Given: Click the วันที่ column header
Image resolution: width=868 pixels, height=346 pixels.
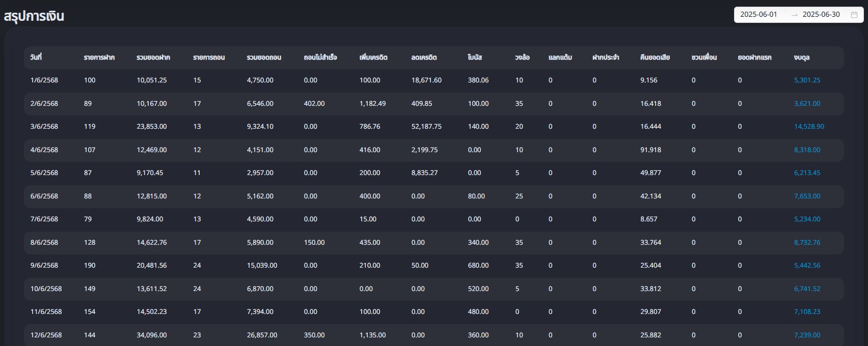Looking at the screenshot, I should 36,57.
